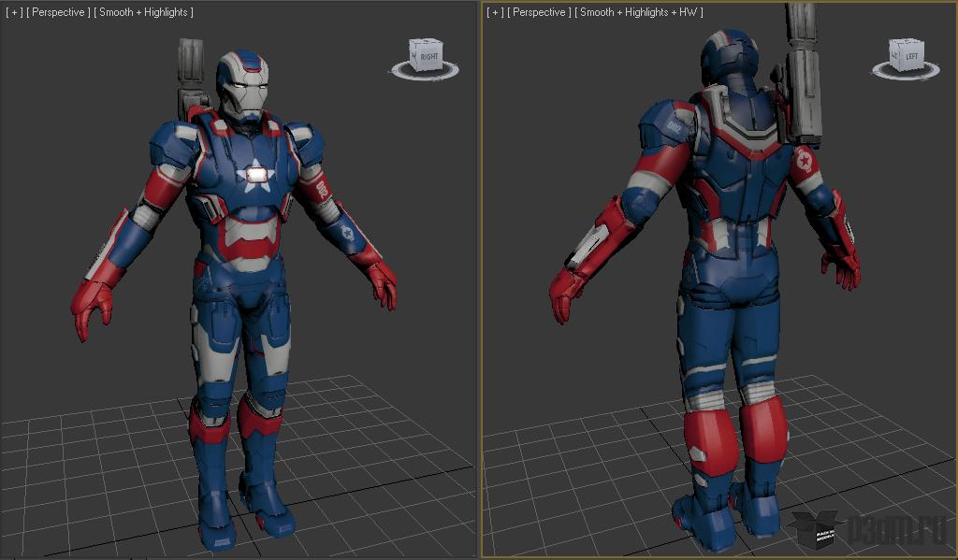
Task: Open the Smooth + Highlights + HW shading menu
Action: tap(639, 12)
